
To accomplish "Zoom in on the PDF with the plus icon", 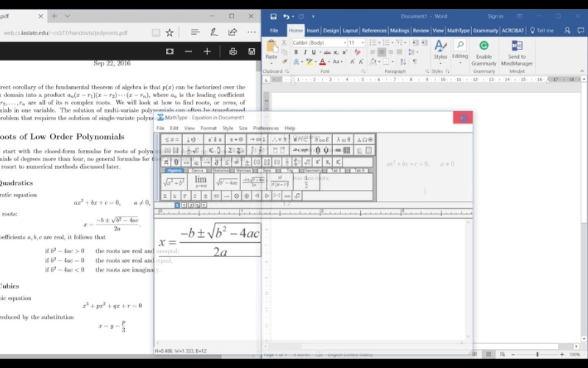I will click(x=207, y=52).
